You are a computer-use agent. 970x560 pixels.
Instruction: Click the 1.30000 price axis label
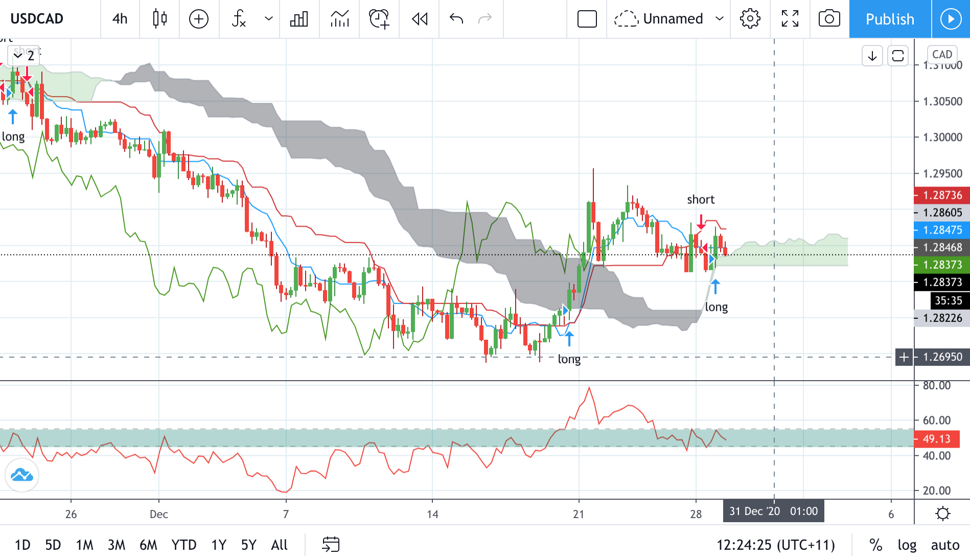[942, 137]
